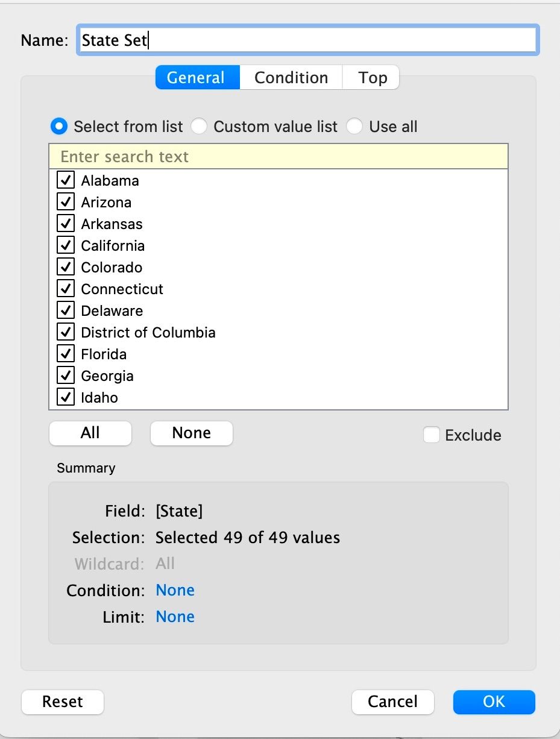Deselect Florida in the state list
Screen dimensions: 560x739
click(x=66, y=354)
